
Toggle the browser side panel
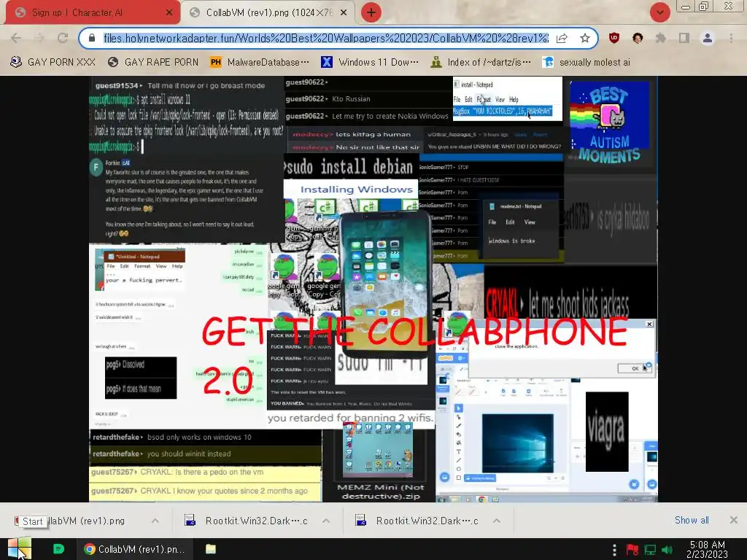click(684, 38)
